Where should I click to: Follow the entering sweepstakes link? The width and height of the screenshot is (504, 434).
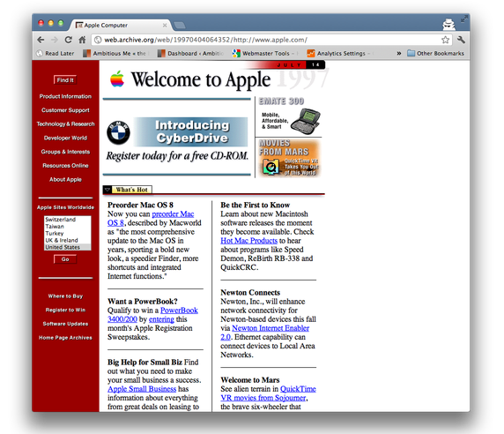pyautogui.click(x=161, y=319)
